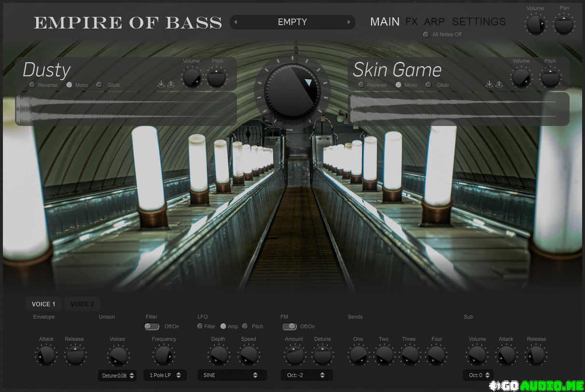Click the Unison Voices knob

118,356
